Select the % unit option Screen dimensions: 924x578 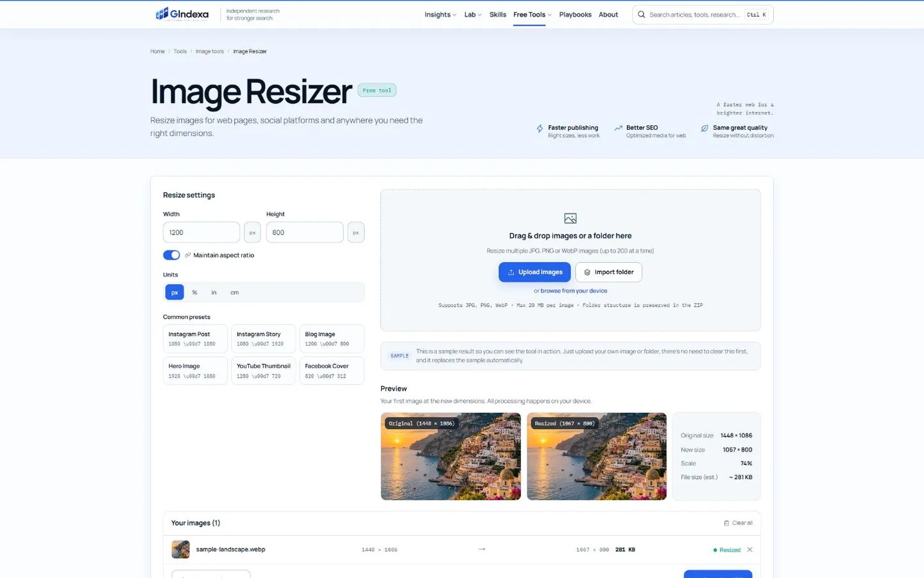coord(194,292)
